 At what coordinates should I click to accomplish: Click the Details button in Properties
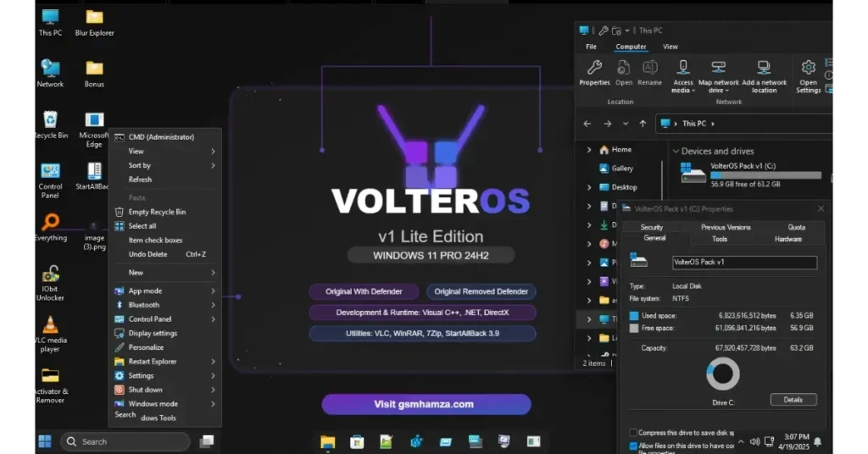[793, 400]
